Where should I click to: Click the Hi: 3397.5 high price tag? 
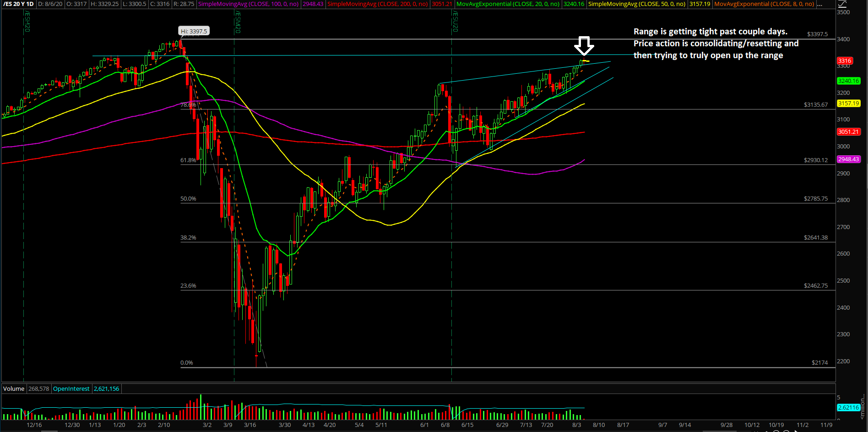tap(194, 31)
